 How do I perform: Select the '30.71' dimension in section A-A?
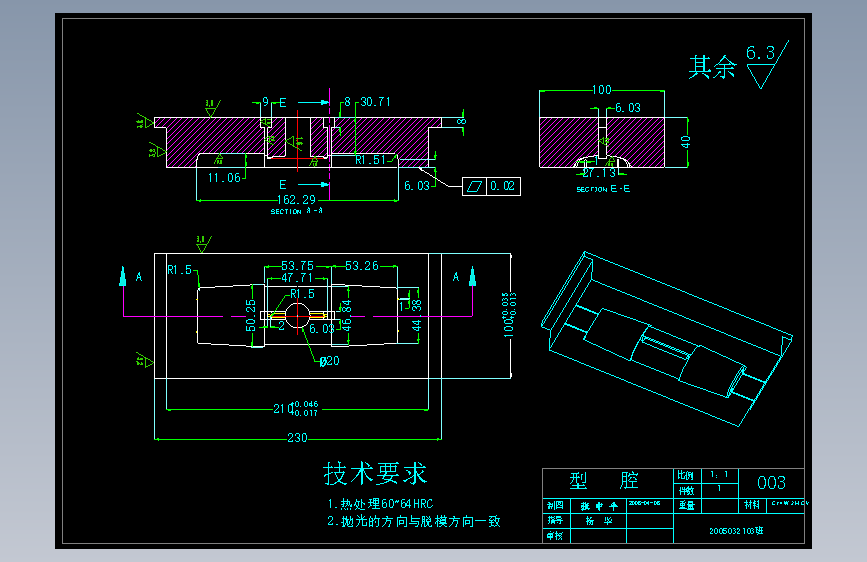(x=375, y=102)
